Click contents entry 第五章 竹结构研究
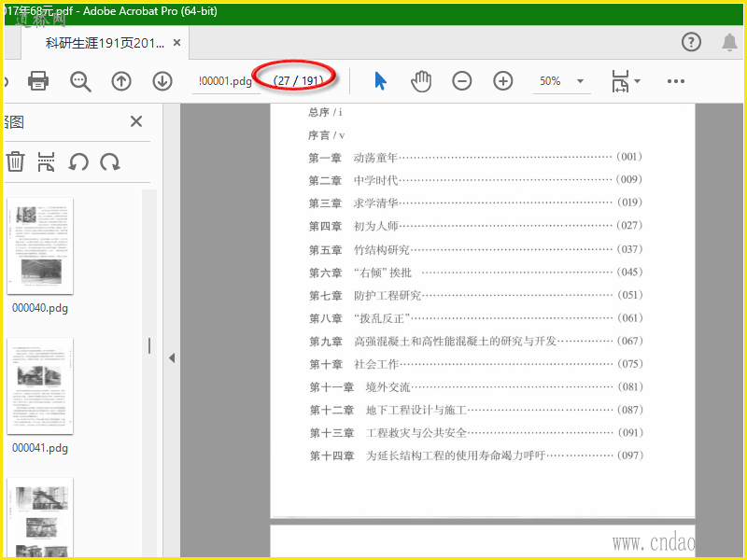The height and width of the screenshot is (560, 747). [475, 249]
